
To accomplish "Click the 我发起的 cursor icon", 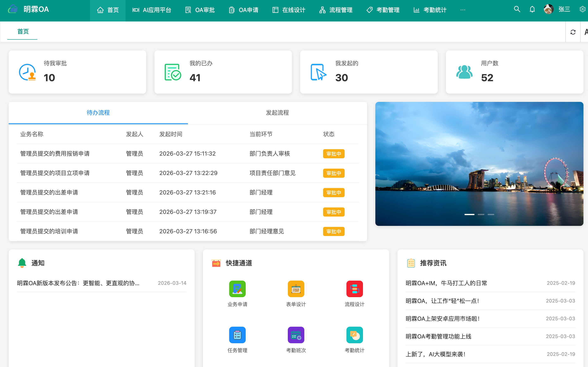I will coord(319,72).
